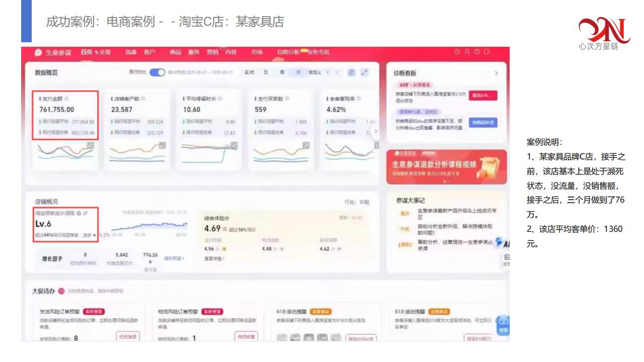Open the user account icon in header
The width and height of the screenshot is (644, 362).
[x=467, y=52]
